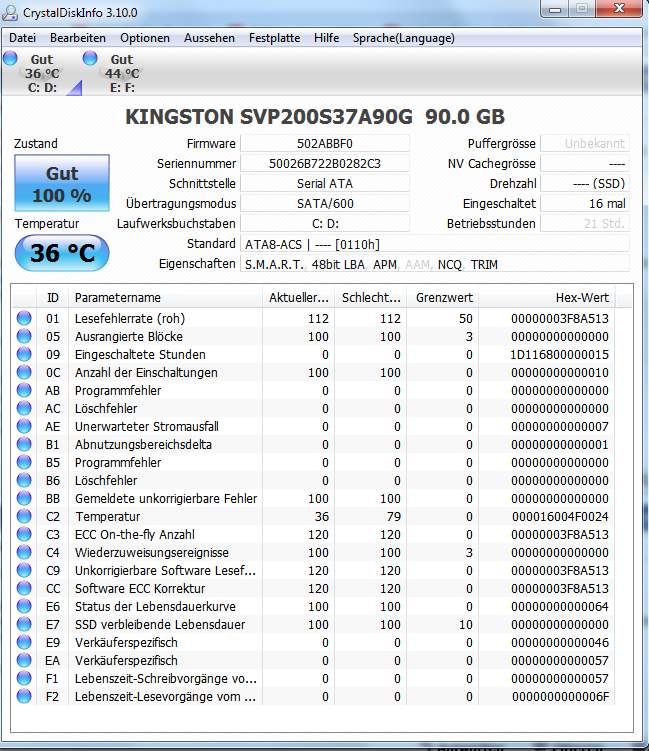Click the Eingeschaltet 16 mal field
649x751 pixels.
click(585, 203)
